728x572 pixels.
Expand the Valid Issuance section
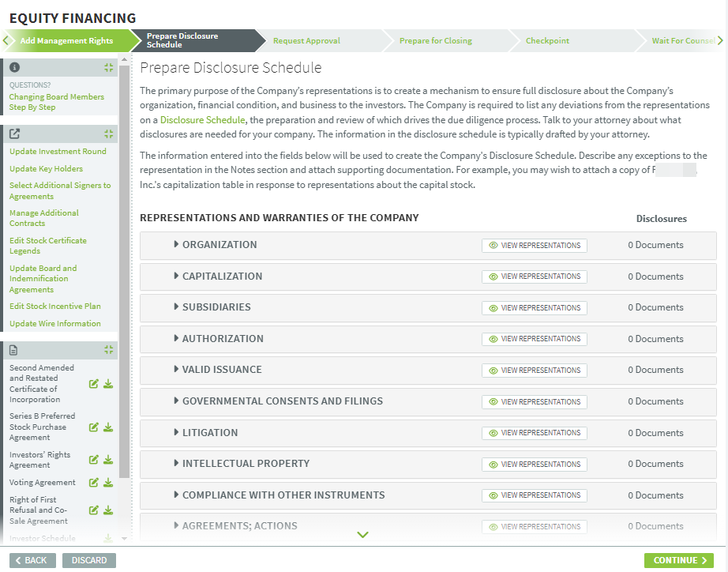coord(176,370)
